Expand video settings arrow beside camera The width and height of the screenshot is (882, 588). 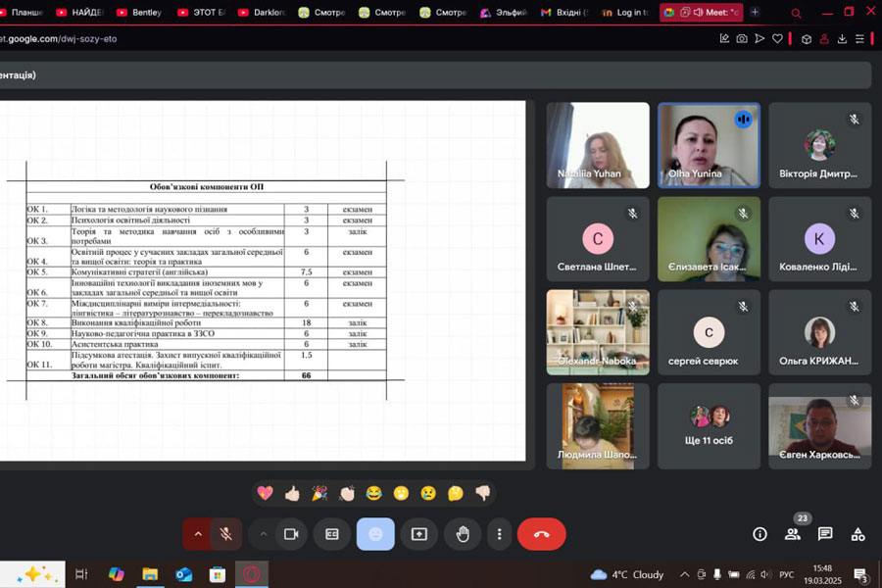click(x=263, y=534)
